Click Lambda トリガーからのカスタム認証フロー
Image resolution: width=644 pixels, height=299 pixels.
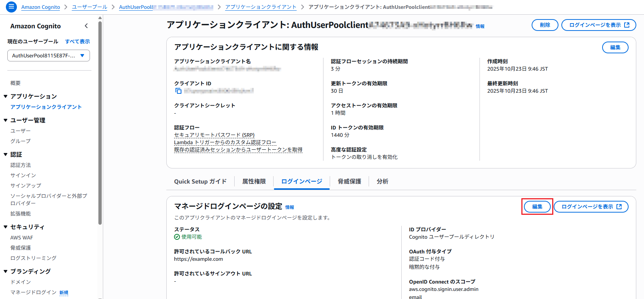225,142
